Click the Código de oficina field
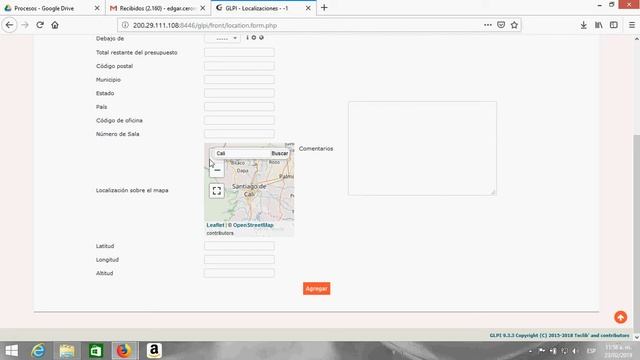Image resolution: width=640 pixels, height=360 pixels. pyautogui.click(x=239, y=120)
